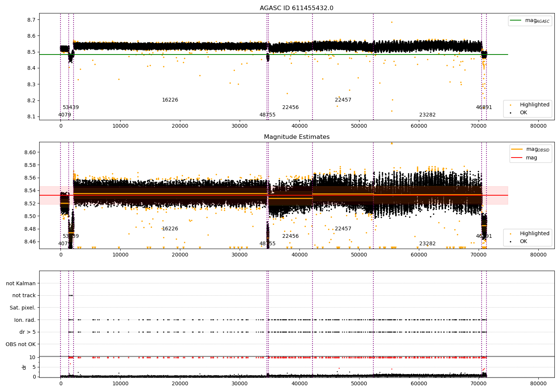Click x-axis tick 60000 in Magnitude Estimates plot
Image resolution: width=560 pixels, height=392 pixels.
[x=419, y=255]
